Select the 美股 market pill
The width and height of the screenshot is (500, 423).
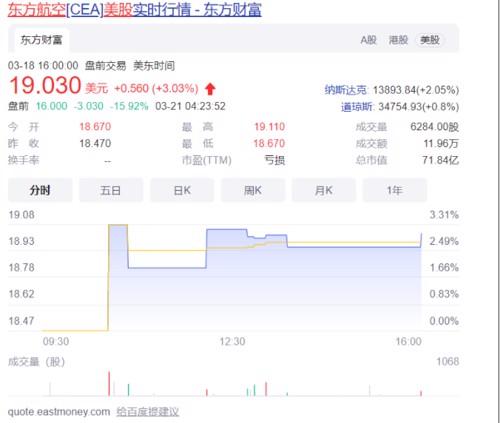tap(430, 40)
